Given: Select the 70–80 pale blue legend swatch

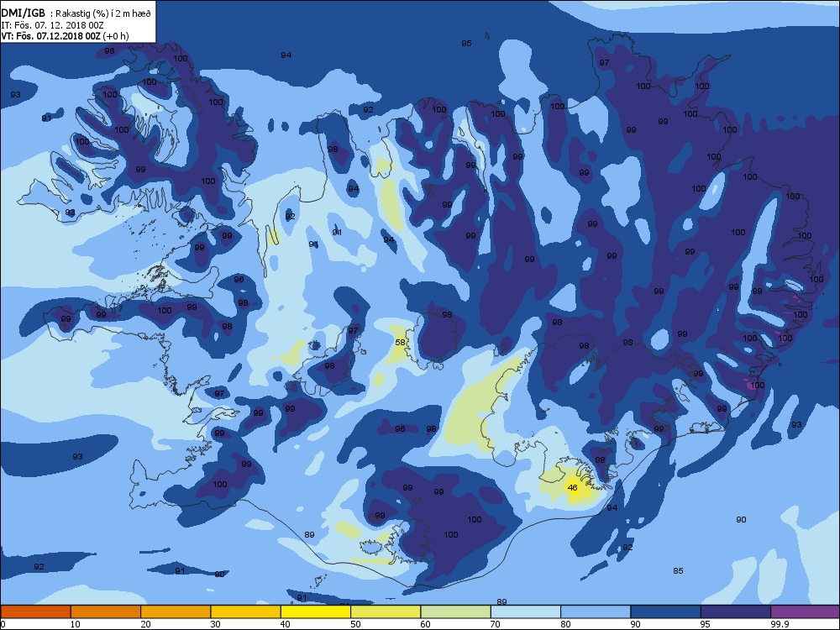Looking at the screenshot, I should (526, 612).
